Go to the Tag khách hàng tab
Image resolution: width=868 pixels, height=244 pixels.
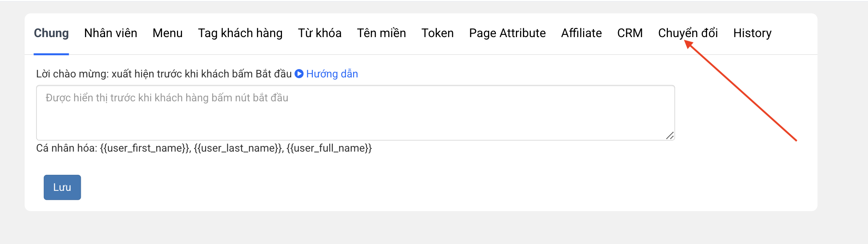(240, 33)
